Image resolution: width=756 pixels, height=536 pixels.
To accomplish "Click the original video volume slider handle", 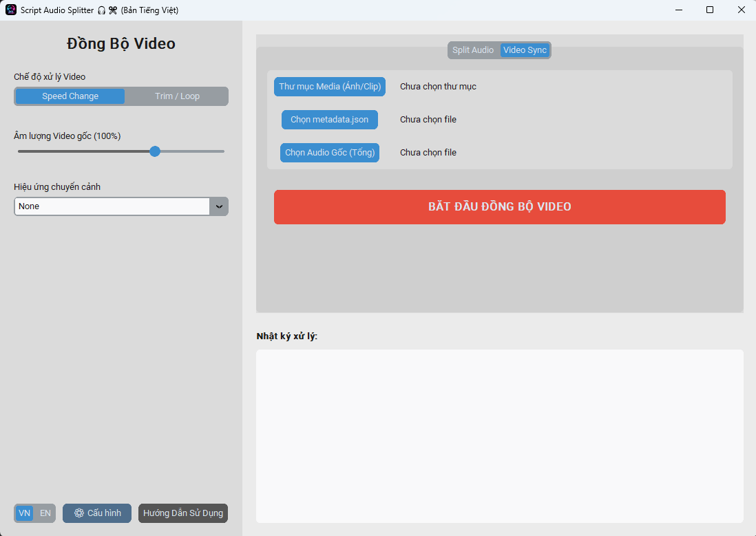I will coord(155,151).
